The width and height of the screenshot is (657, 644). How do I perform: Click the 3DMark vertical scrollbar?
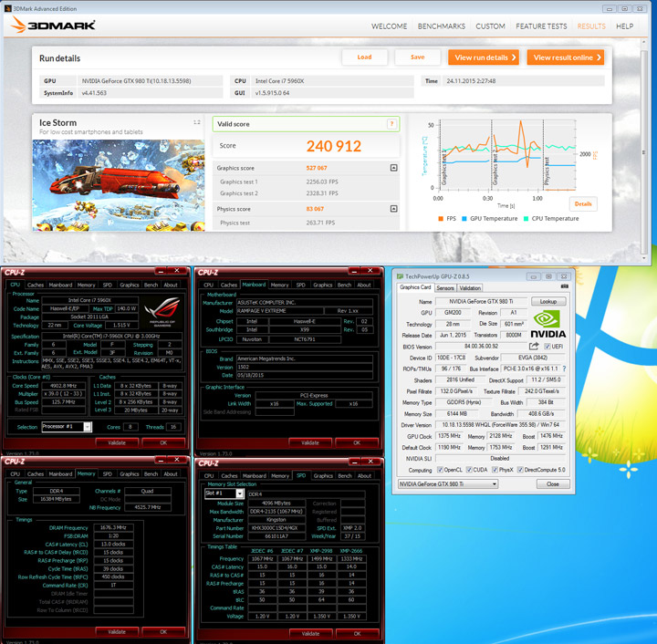click(644, 151)
